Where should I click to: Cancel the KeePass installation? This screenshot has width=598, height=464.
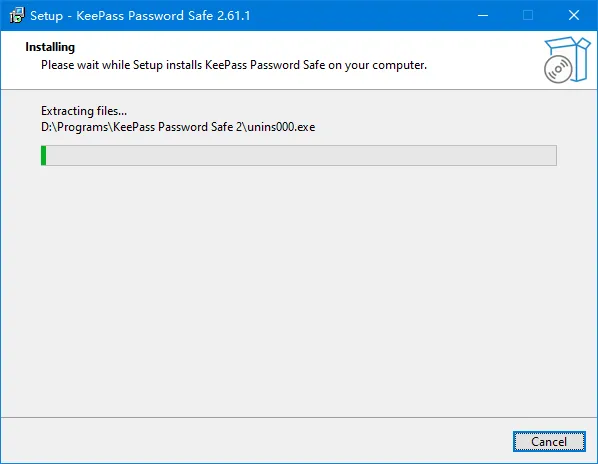549,442
